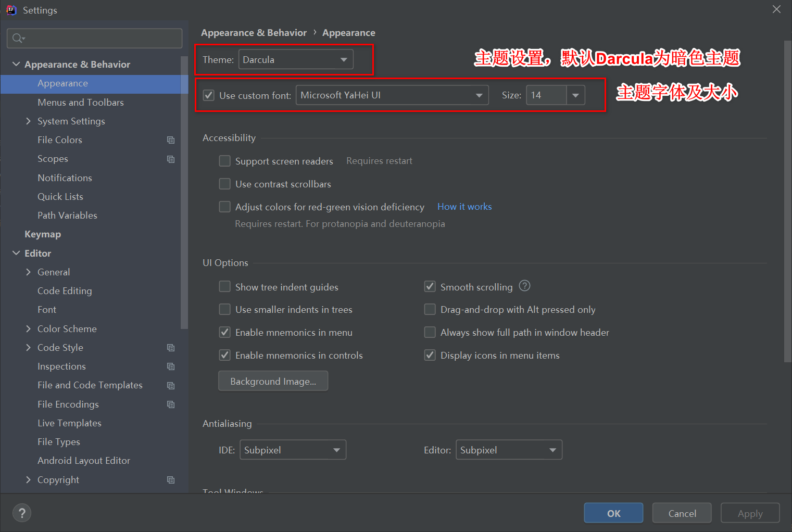Disable Enable mnemonics in menu
Viewport: 792px width, 532px height.
click(x=224, y=332)
